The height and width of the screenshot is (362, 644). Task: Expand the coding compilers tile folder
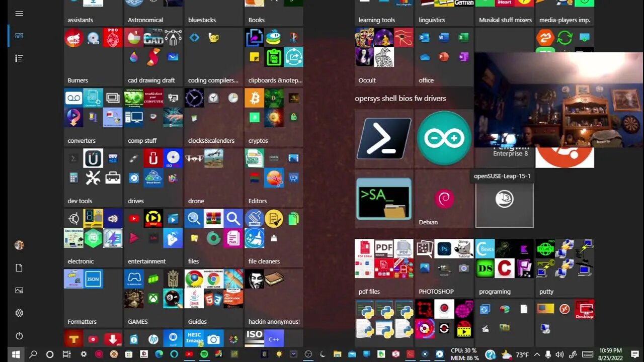[214, 56]
